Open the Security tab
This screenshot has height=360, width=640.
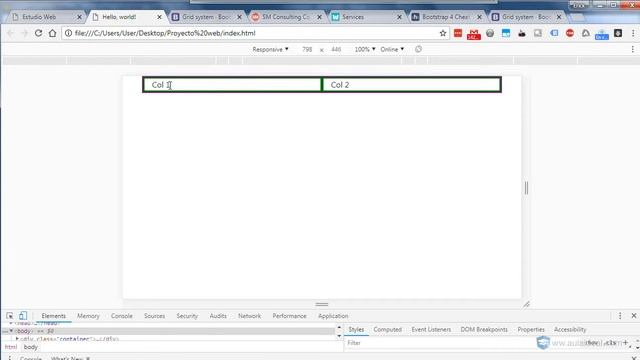coord(187,316)
